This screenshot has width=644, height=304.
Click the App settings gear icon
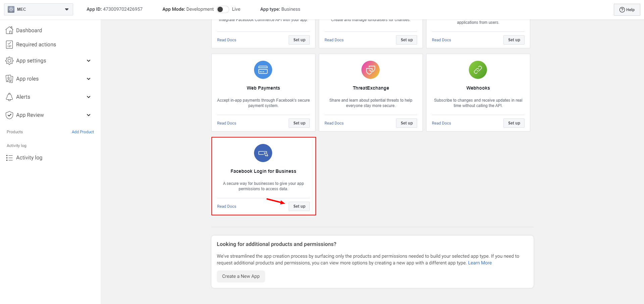tap(9, 61)
